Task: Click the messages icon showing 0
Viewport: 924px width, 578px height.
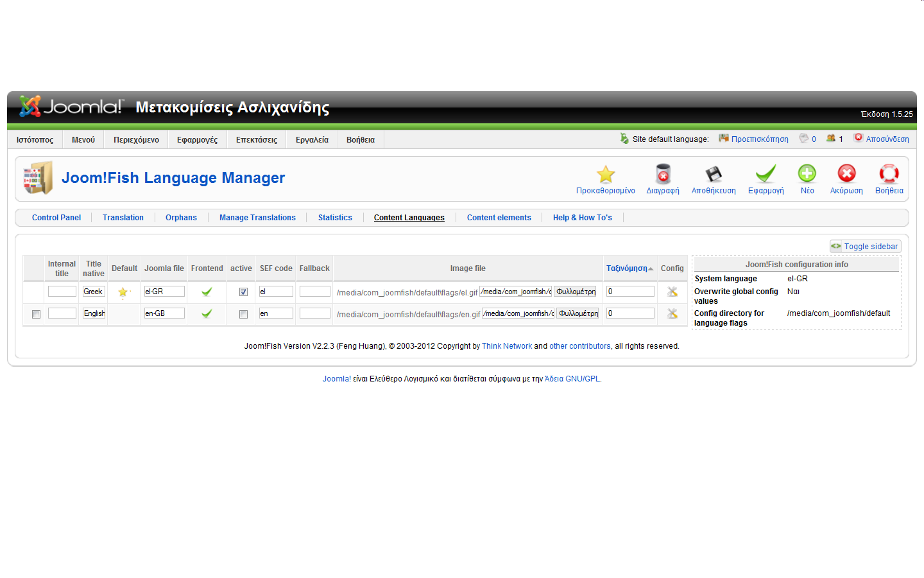Action: coord(804,138)
